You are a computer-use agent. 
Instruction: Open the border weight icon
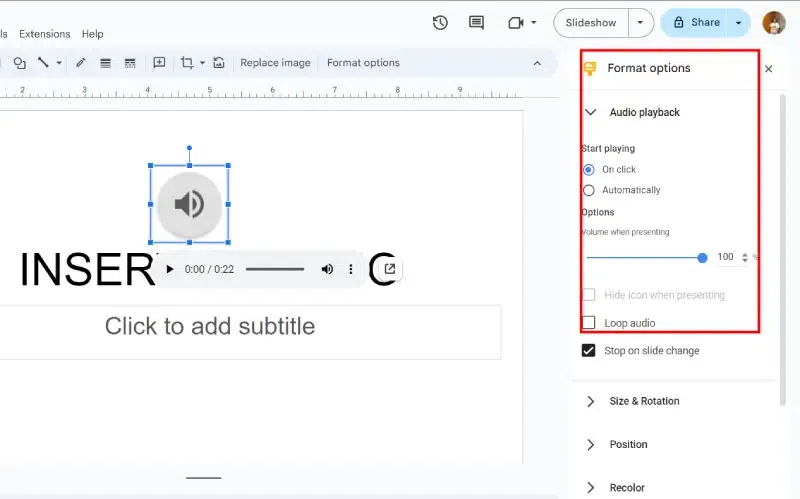105,63
